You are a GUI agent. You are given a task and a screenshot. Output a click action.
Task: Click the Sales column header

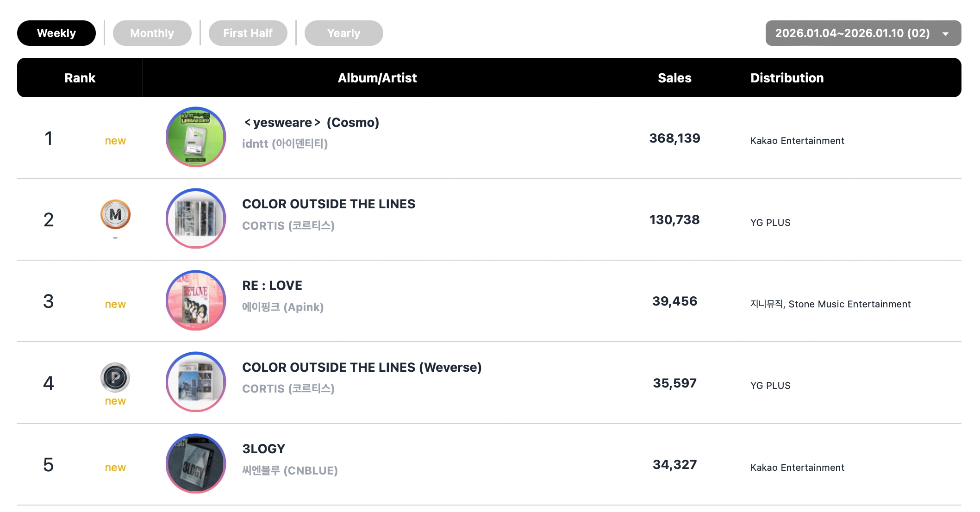click(x=674, y=78)
